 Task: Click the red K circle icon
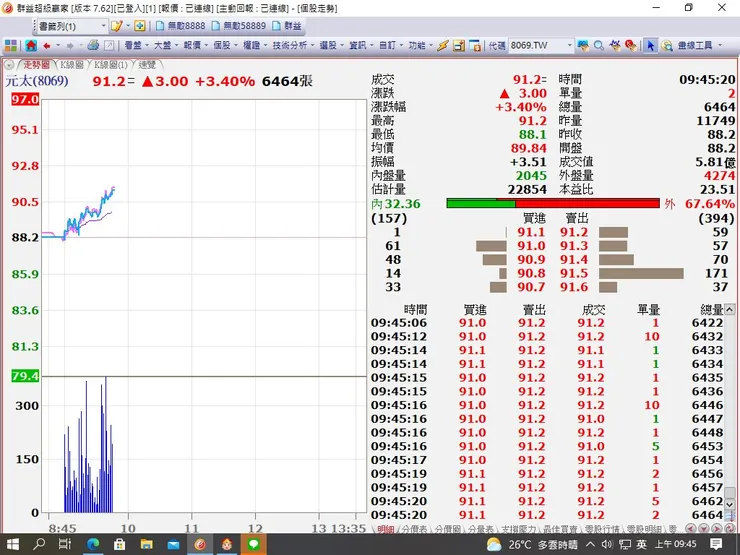pyautogui.click(x=631, y=45)
